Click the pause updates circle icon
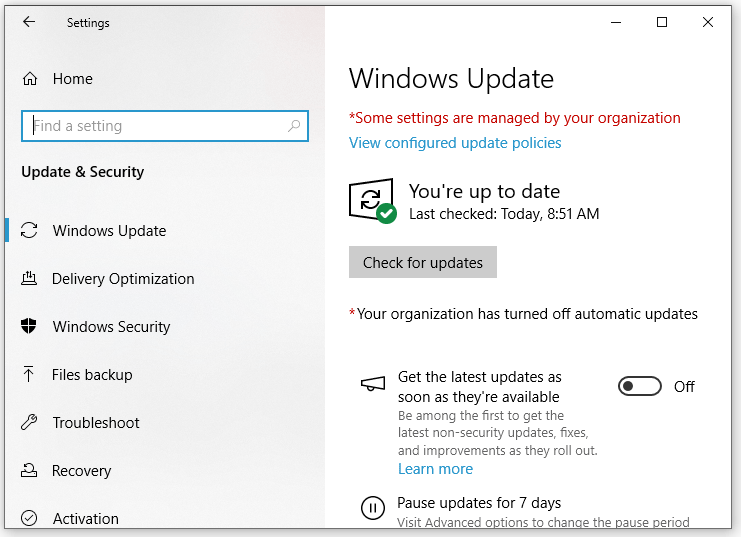The height and width of the screenshot is (537, 741). coord(373,508)
